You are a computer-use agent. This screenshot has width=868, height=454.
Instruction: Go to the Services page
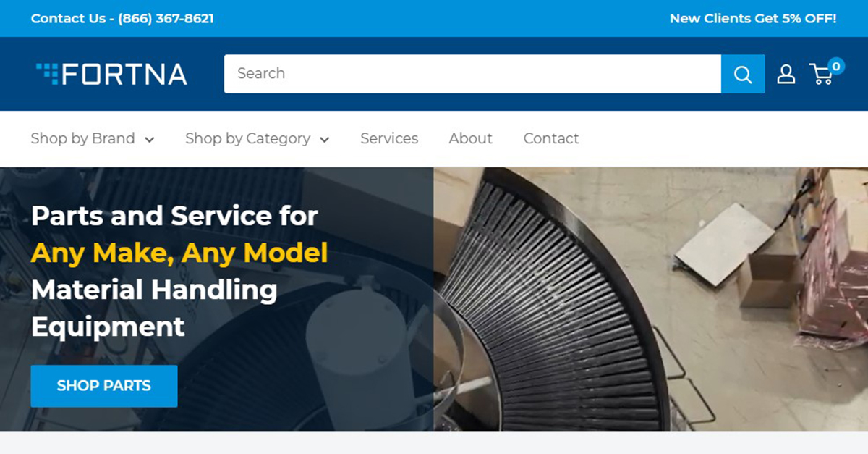(x=389, y=138)
